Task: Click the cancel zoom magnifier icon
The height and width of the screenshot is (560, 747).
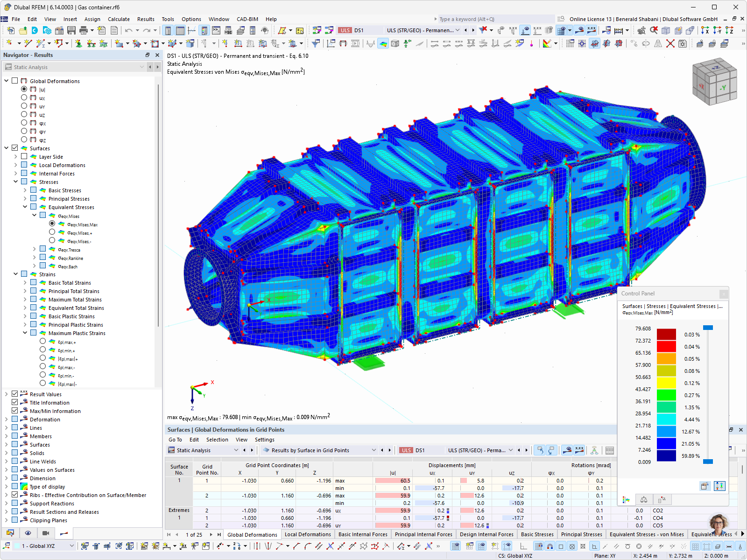Action: 653,29
